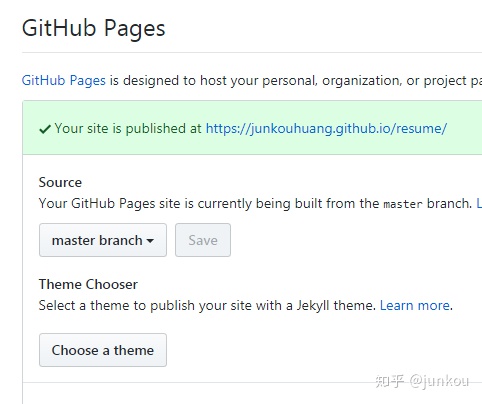
Task: Open Learn more about Jekyll themes
Action: [415, 305]
